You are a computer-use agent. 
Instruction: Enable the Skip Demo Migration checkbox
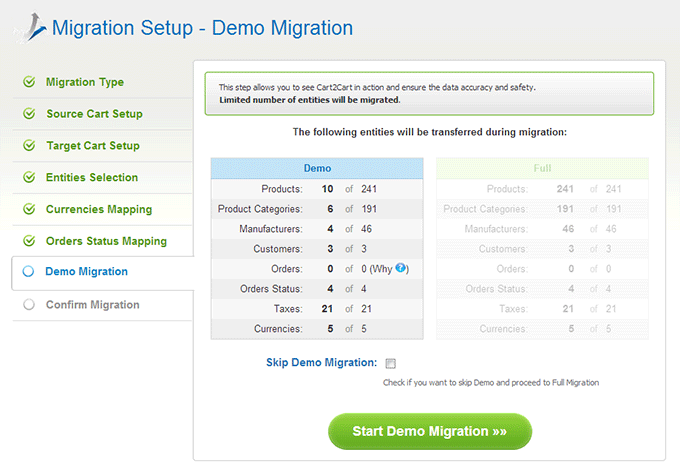391,363
